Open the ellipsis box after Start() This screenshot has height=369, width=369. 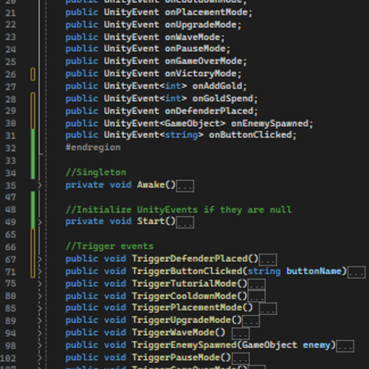point(185,222)
